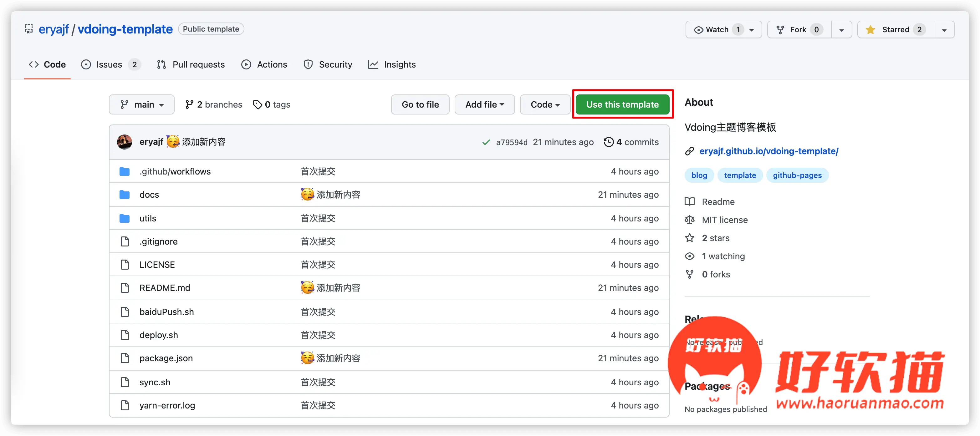Click the clock history icon beside commits
Image resolution: width=980 pixels, height=436 pixels.
tap(609, 142)
